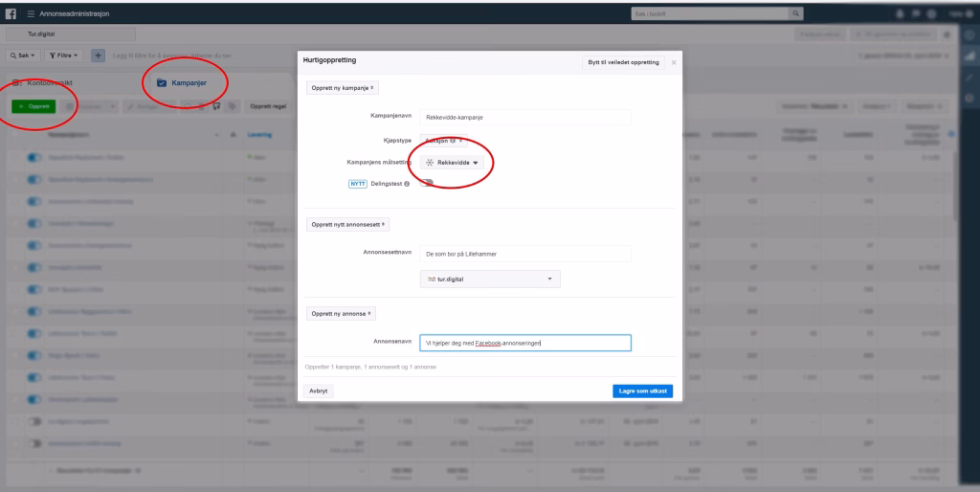
Task: Open the Tur.digital account selector
Action: [x=71, y=34]
